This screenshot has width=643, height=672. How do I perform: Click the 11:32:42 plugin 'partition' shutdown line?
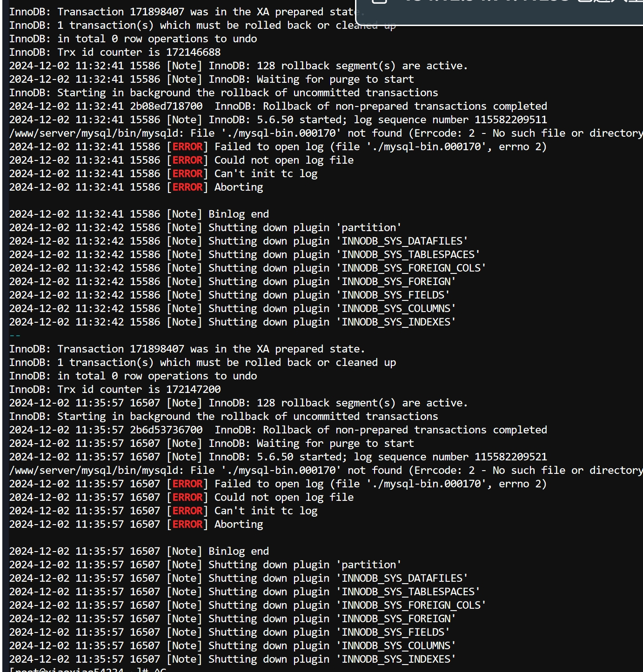[x=205, y=227]
